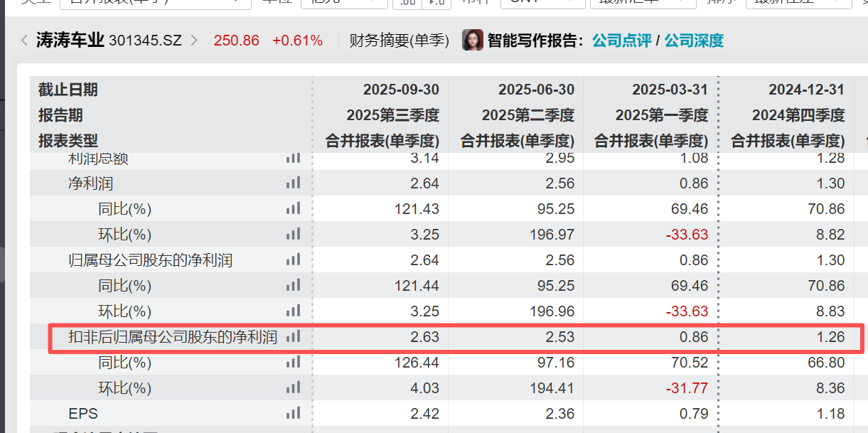Image resolution: width=868 pixels, height=433 pixels.
Task: Click the 利润总额 value 1.08
Action: point(694,158)
